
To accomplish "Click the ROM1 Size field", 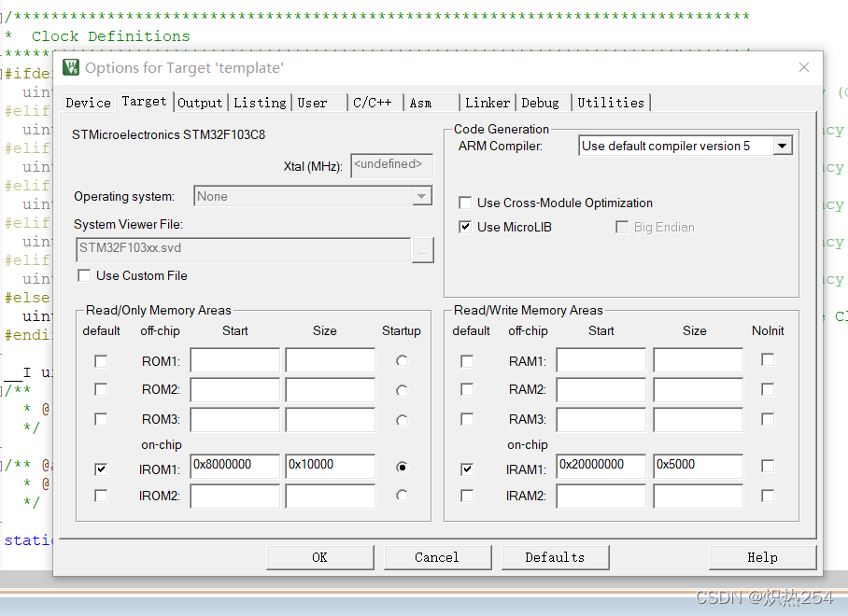I will click(330, 360).
